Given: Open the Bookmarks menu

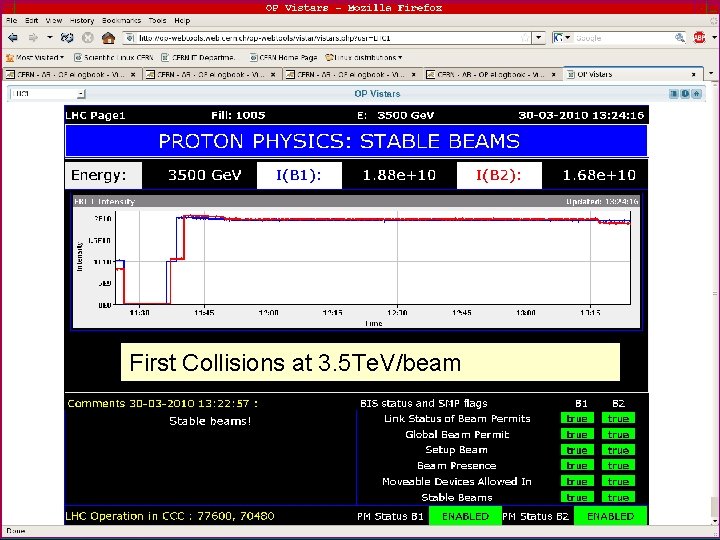Looking at the screenshot, I should click(x=121, y=21).
